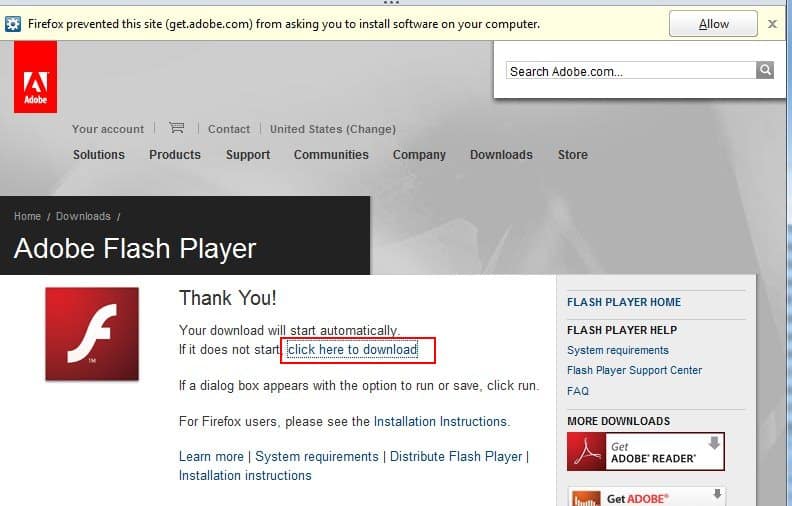This screenshot has height=506, width=792.
Task: Open the Get Adobe Reader banner
Action: 646,451
